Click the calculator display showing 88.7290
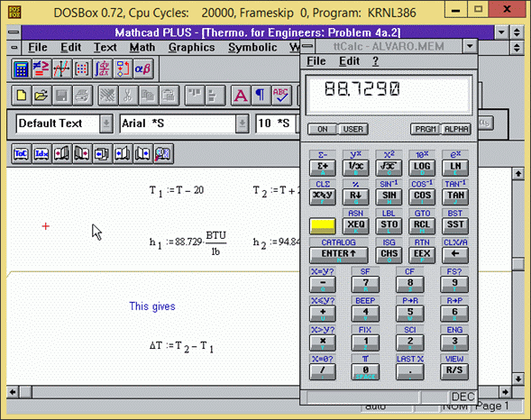This screenshot has width=531, height=420. tap(389, 96)
